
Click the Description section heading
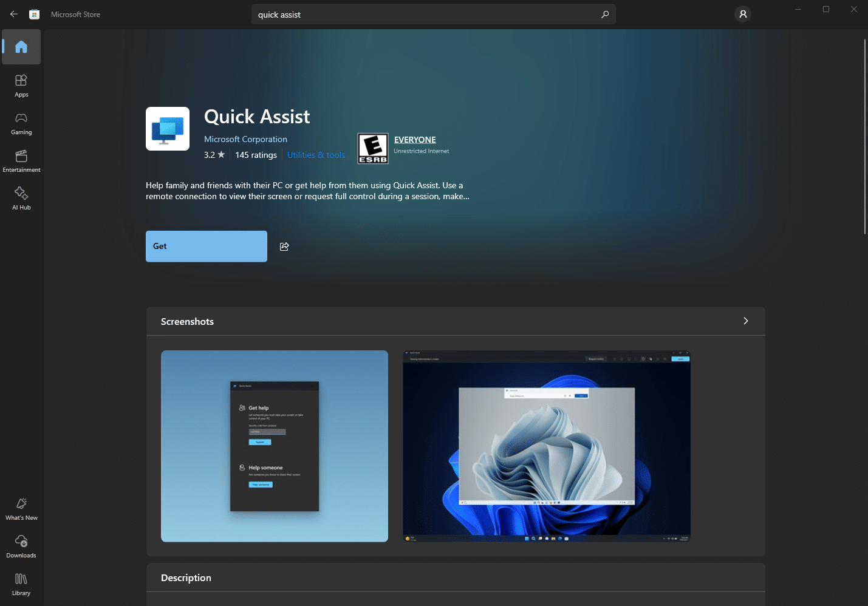186,578
